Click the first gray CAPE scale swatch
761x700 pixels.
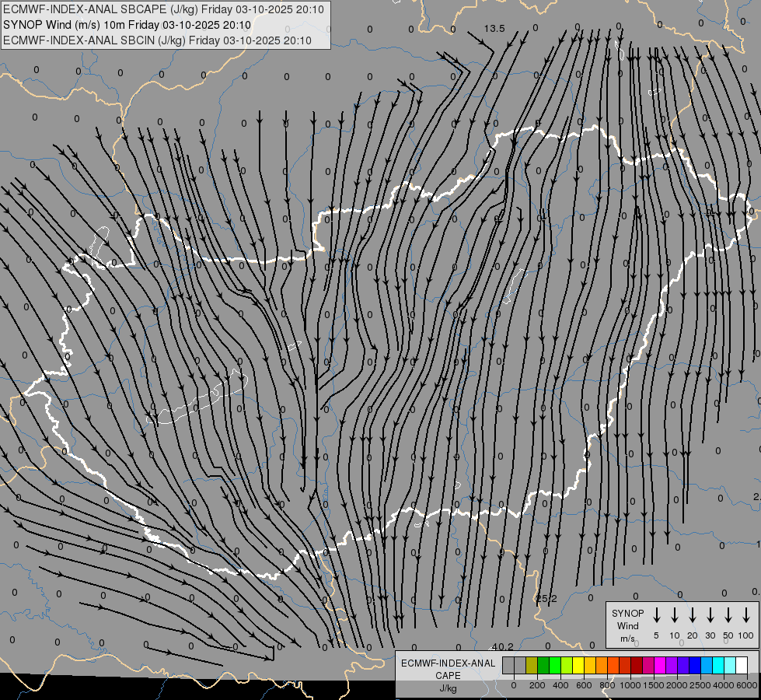pyautogui.click(x=508, y=665)
